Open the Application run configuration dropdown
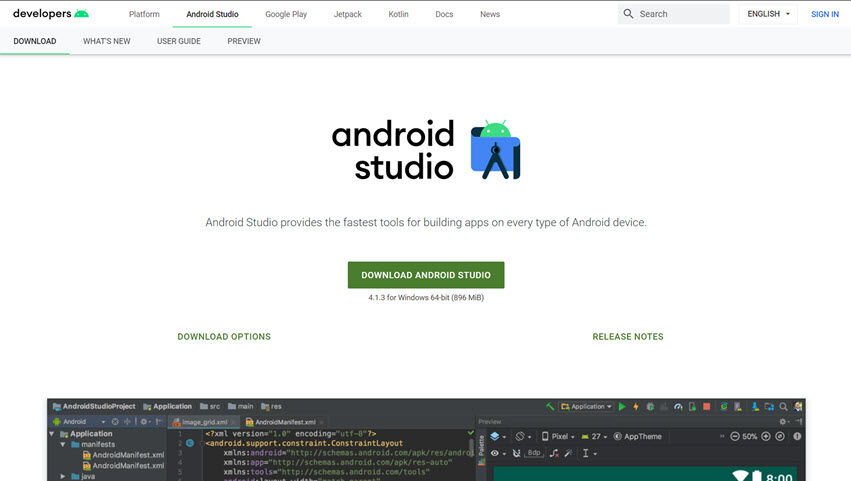 click(x=586, y=407)
